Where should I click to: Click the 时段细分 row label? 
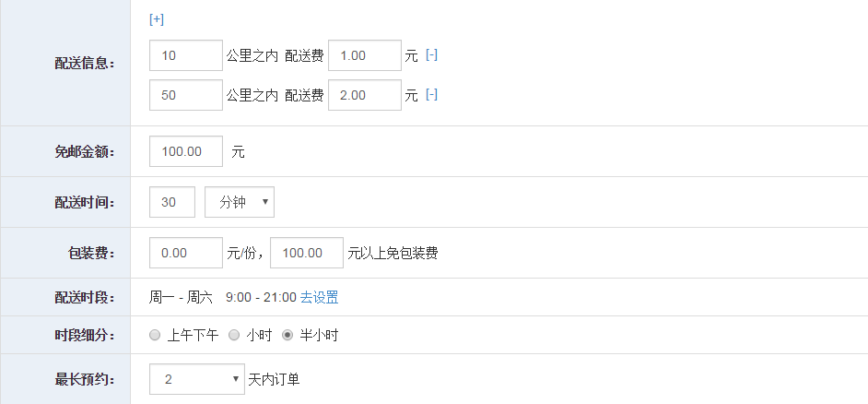(x=85, y=335)
